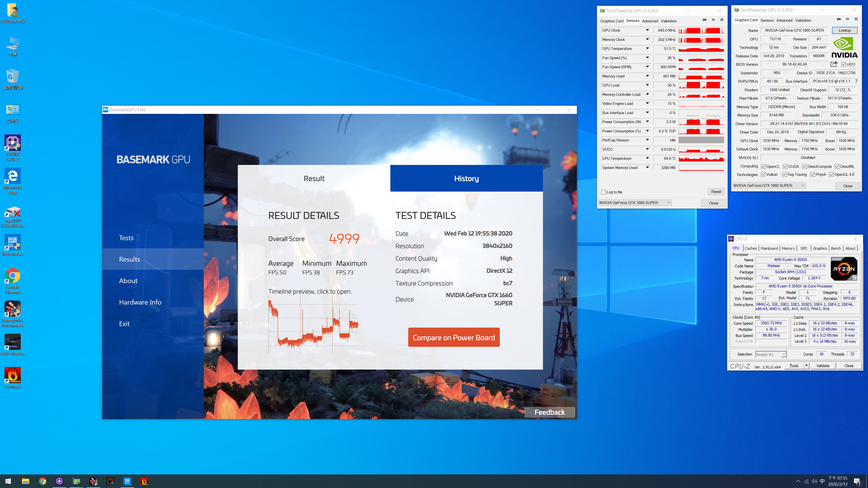Toggle the PhysX checkbox
Screen dimensions: 868x488
tap(812, 174)
